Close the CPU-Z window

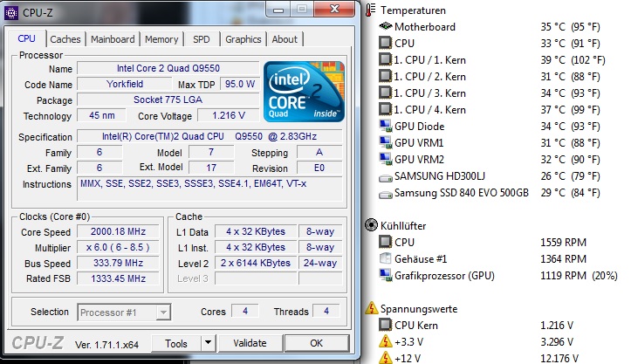pyautogui.click(x=334, y=9)
